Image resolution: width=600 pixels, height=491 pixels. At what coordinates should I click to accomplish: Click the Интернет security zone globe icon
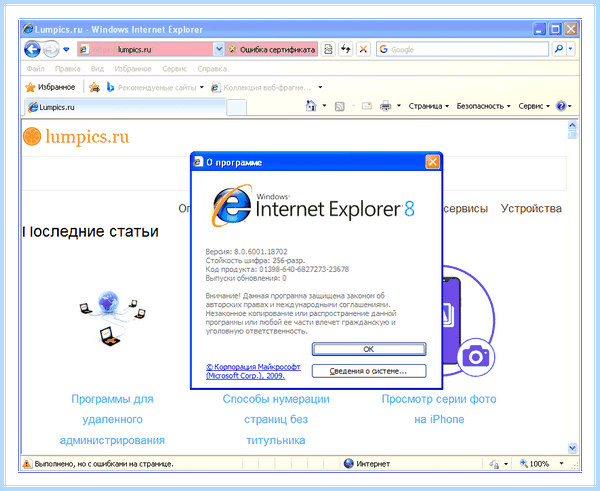pos(349,463)
